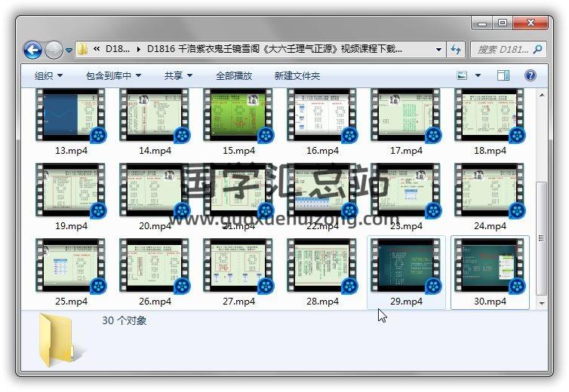This screenshot has width=569, height=392.
Task: Open the 共享 menu
Action: click(178, 76)
